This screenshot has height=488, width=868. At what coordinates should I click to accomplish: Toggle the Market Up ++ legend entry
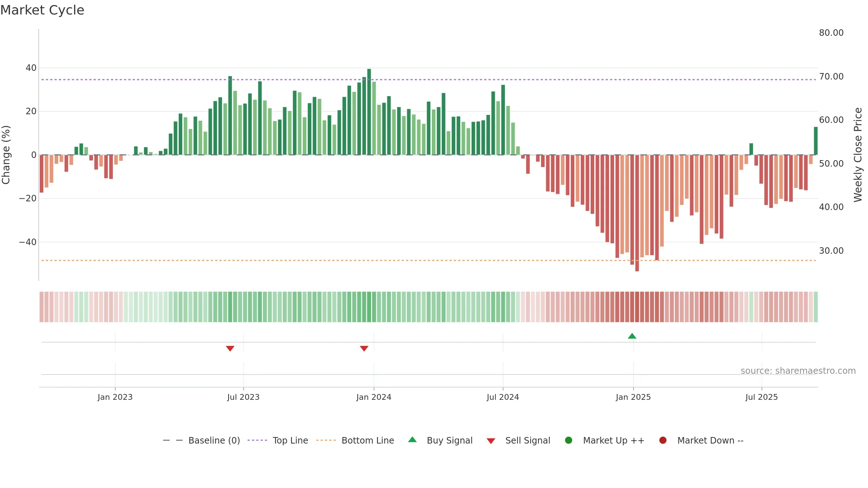coord(604,440)
